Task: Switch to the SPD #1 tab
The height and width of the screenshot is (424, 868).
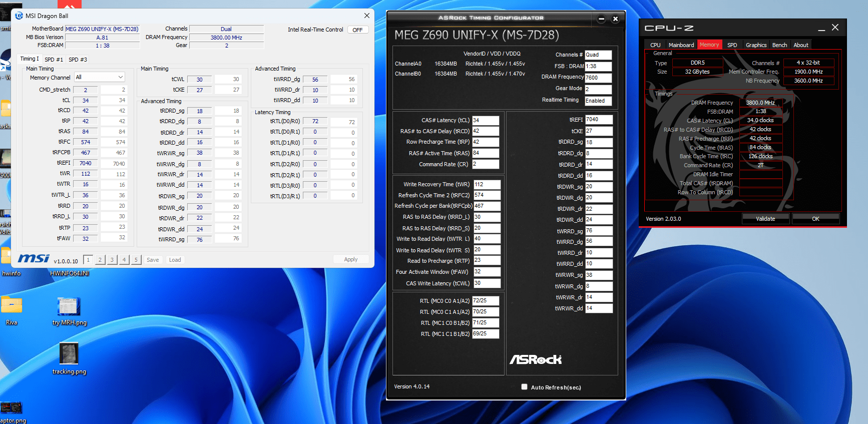Action: tap(54, 60)
